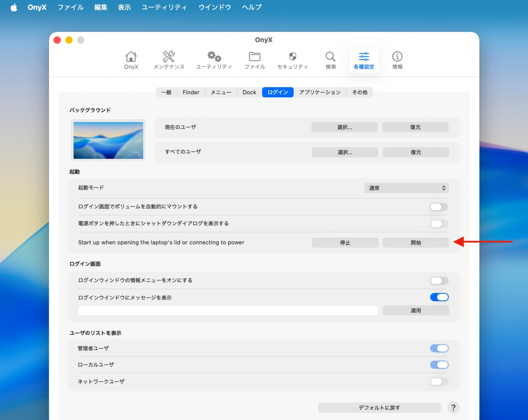Viewport: 528px width, 420px height.
Task: Switch to the Finder tab
Action: click(x=191, y=92)
